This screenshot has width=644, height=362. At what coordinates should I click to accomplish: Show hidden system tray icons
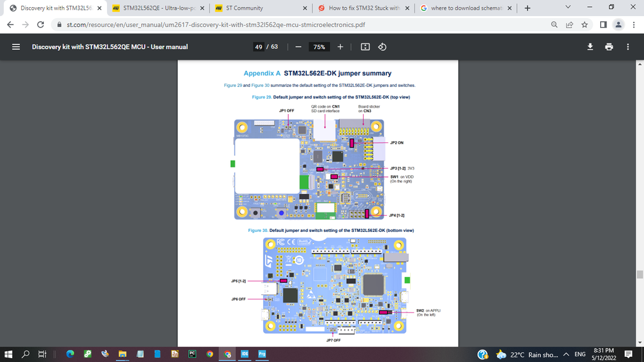pyautogui.click(x=567, y=355)
